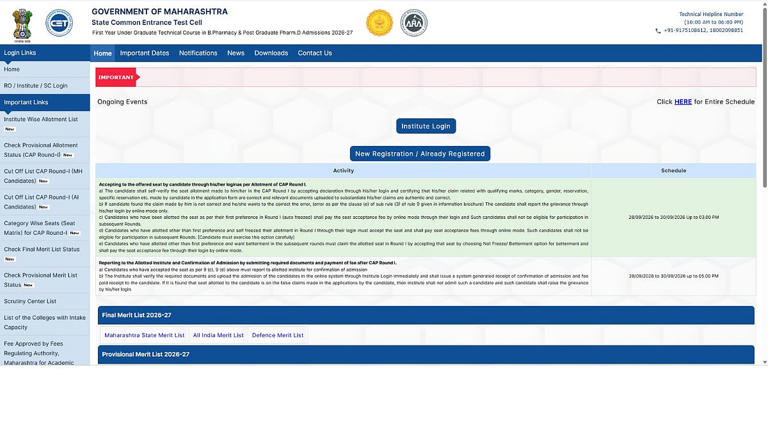Viewport: 768px width, 432px height.
Task: Click New Registration / Already Registered button
Action: pyautogui.click(x=420, y=153)
